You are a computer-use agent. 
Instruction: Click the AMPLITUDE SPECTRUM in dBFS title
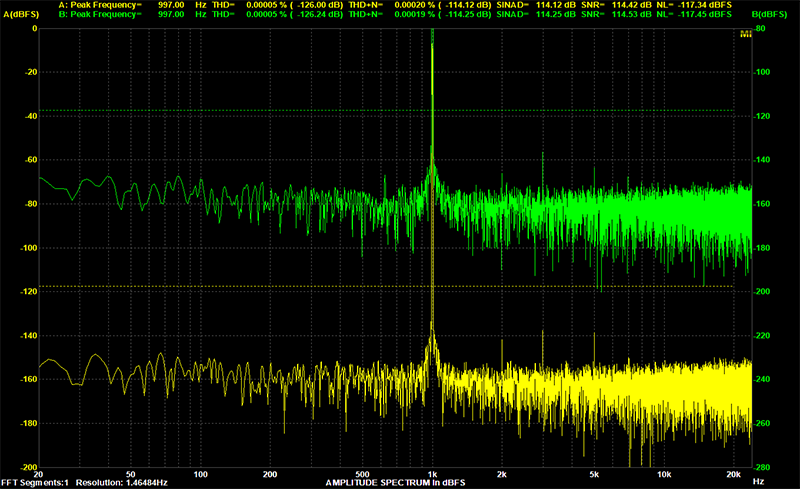tap(395, 482)
